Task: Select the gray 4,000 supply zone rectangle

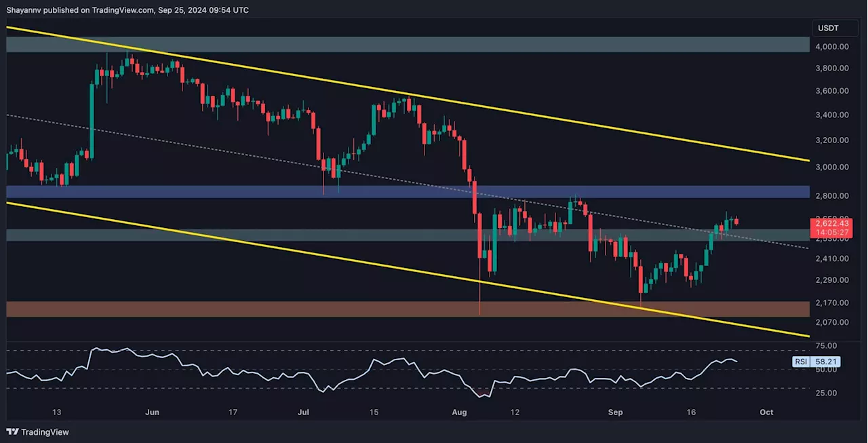Action: pyautogui.click(x=408, y=45)
